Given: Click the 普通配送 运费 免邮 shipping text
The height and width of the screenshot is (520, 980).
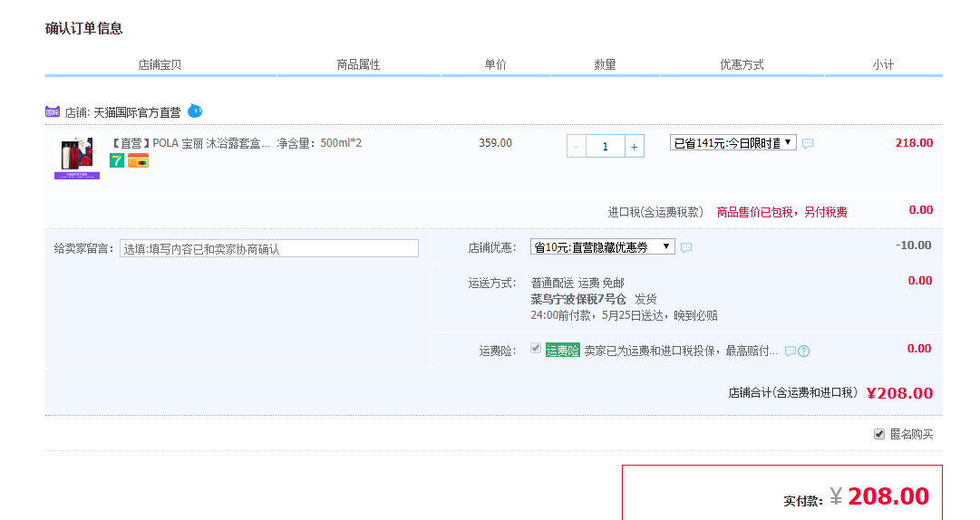Looking at the screenshot, I should coord(577,283).
